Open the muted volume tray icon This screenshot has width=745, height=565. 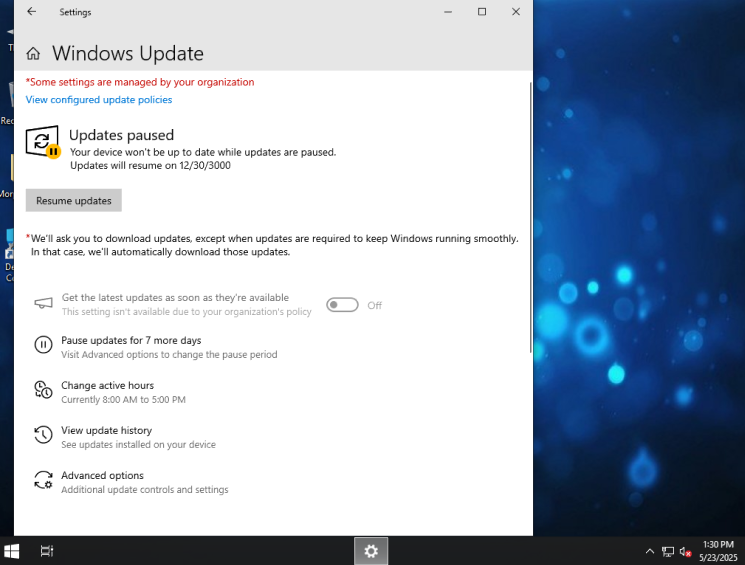pyautogui.click(x=685, y=552)
